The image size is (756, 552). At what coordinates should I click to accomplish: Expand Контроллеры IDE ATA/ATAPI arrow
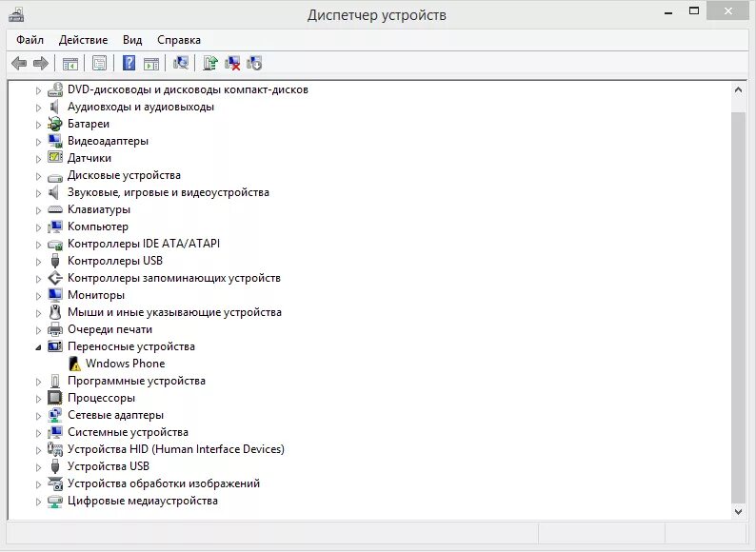coord(39,245)
